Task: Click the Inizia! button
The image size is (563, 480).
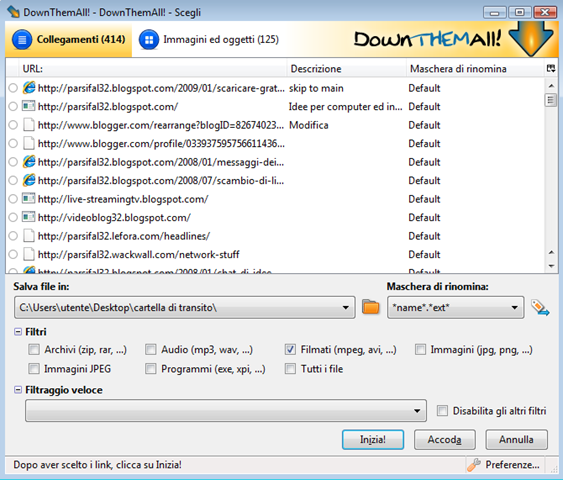Action: pos(373,439)
